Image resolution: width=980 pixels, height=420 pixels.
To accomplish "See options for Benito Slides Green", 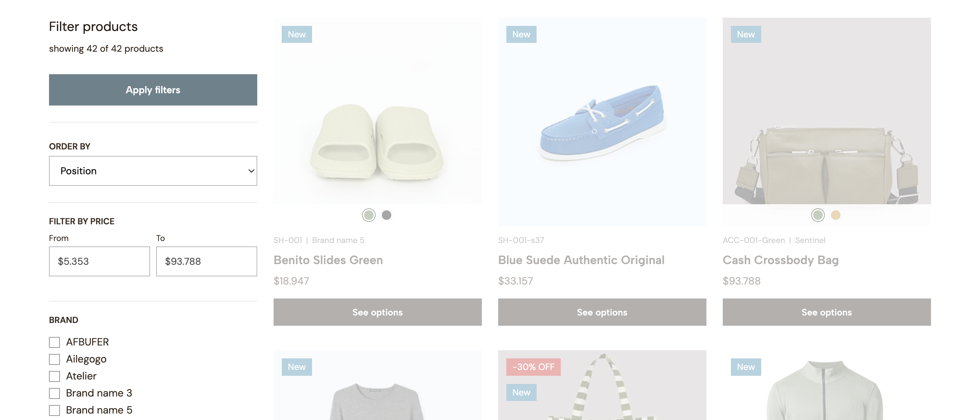I will (377, 312).
